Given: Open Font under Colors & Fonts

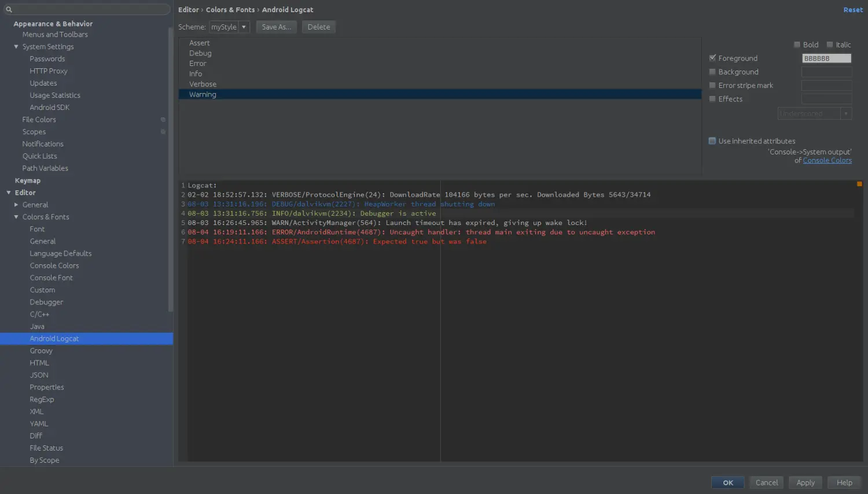Looking at the screenshot, I should point(37,229).
